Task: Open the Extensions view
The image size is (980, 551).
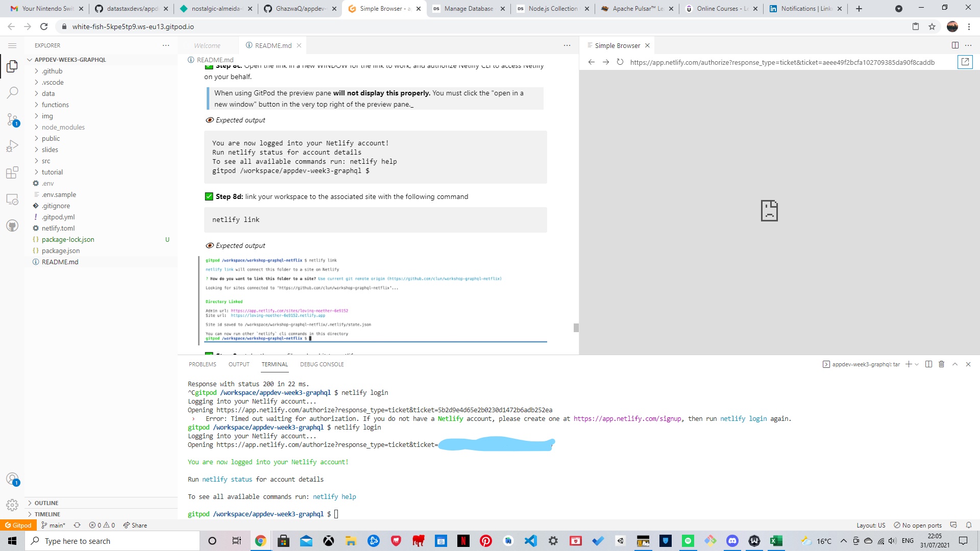Action: coord(12,173)
